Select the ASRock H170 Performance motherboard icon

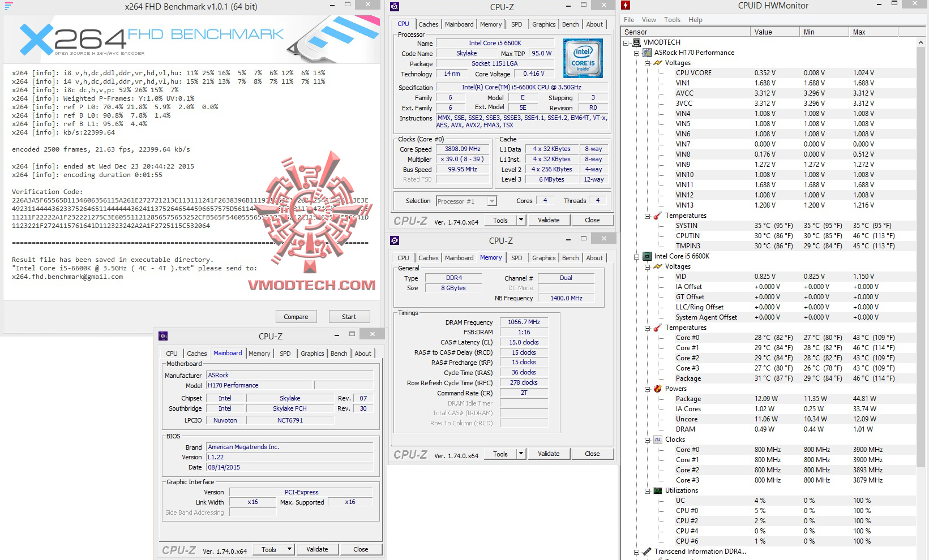click(x=648, y=53)
